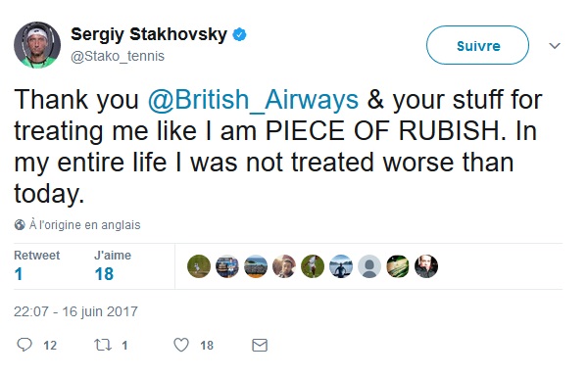View the Retweet count list
The image size is (588, 377).
pyautogui.click(x=37, y=265)
